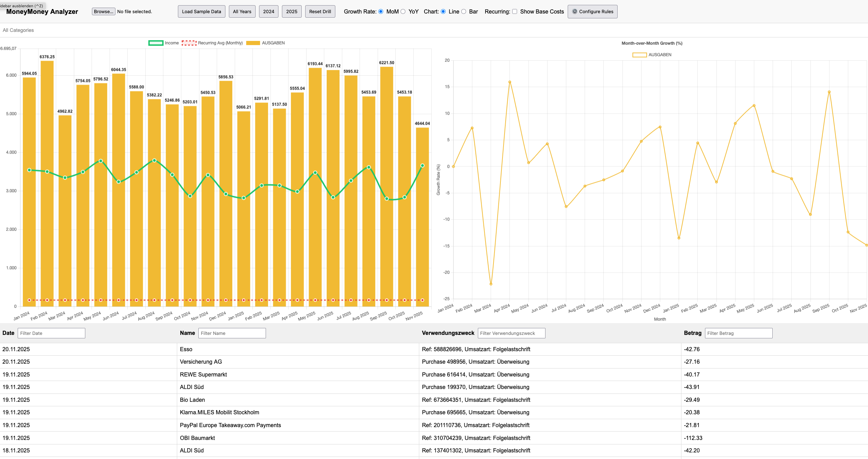The height and width of the screenshot is (459, 868).
Task: Click the Browse file chooser button
Action: click(x=103, y=11)
